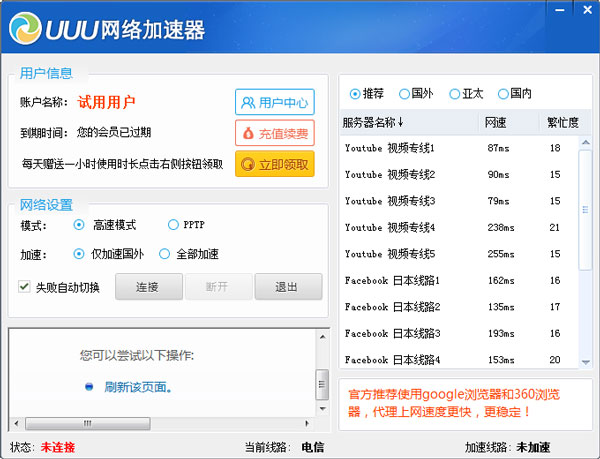Click the 87ms speed value

point(498,148)
